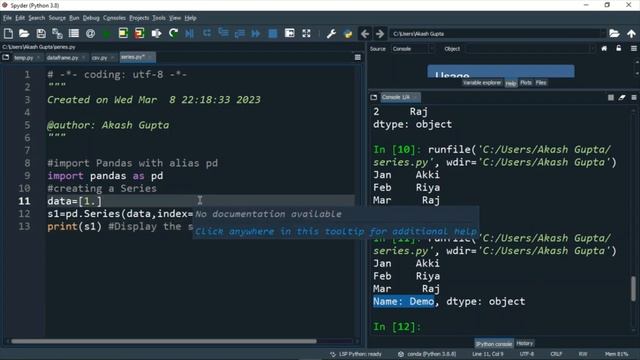Re-run the last script
This screenshot has width=640, height=360.
pyautogui.click(x=173, y=33)
